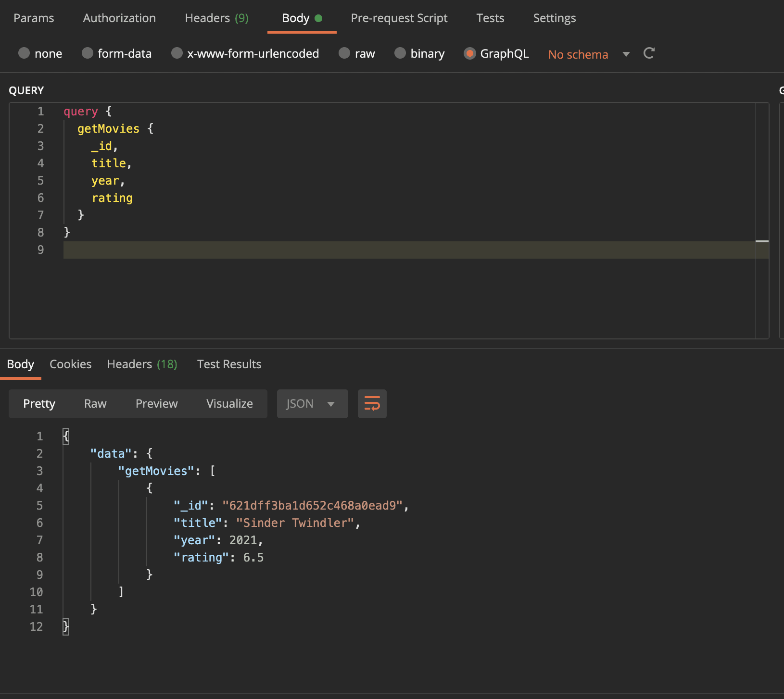Select x-www-form-urlencoded radio button
Screen dimensions: 784x699
point(177,53)
